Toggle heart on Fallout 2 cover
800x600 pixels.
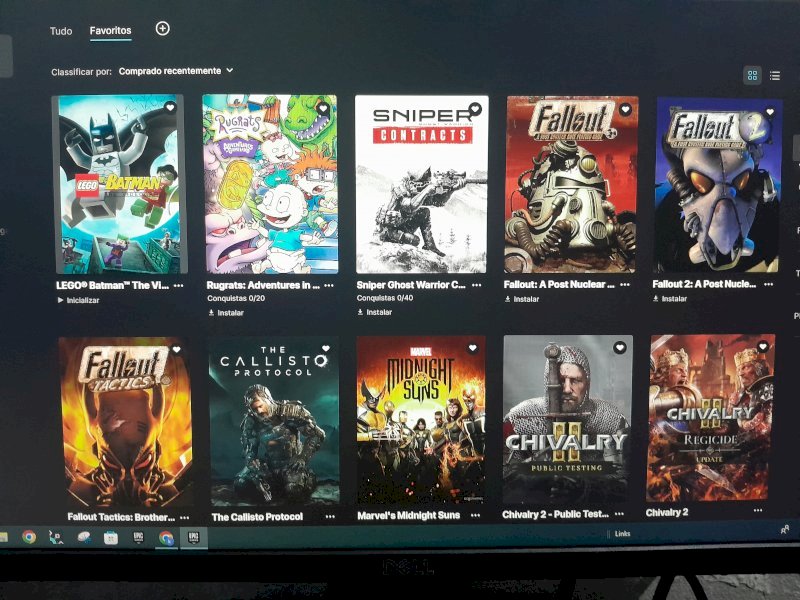click(770, 112)
